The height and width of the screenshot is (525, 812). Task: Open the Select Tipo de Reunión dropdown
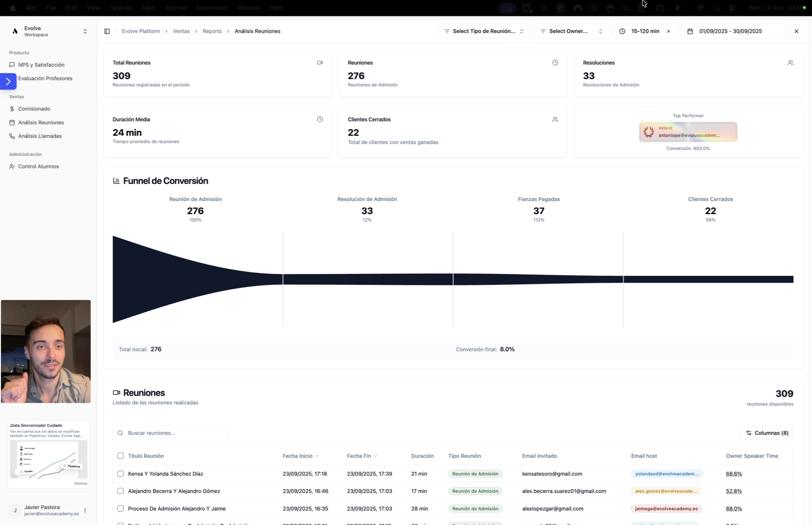click(483, 31)
